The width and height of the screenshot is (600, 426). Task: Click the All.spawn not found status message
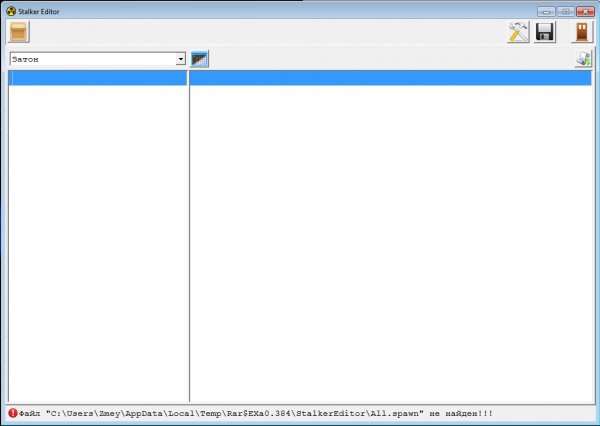pos(255,413)
